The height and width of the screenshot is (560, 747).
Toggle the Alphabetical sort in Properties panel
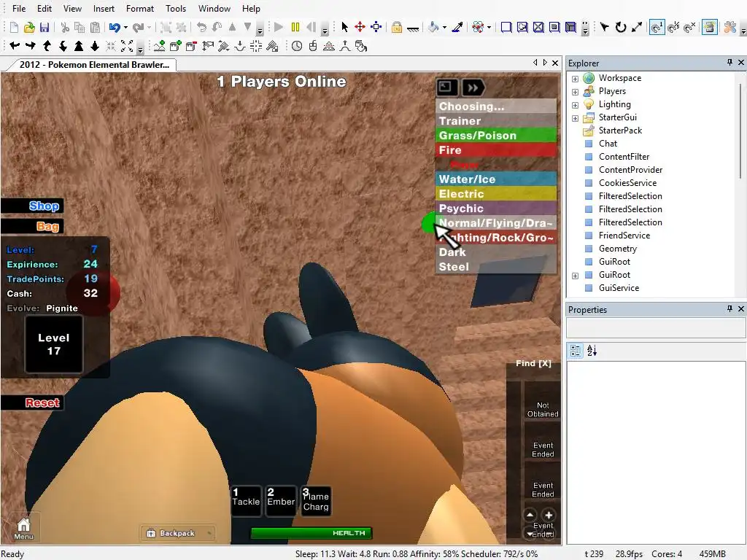(x=592, y=351)
